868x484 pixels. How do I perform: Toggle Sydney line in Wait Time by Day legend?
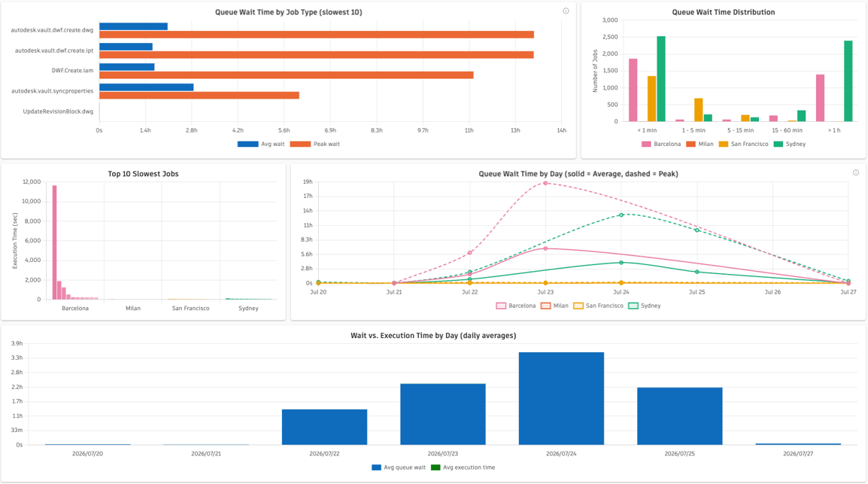pos(645,306)
